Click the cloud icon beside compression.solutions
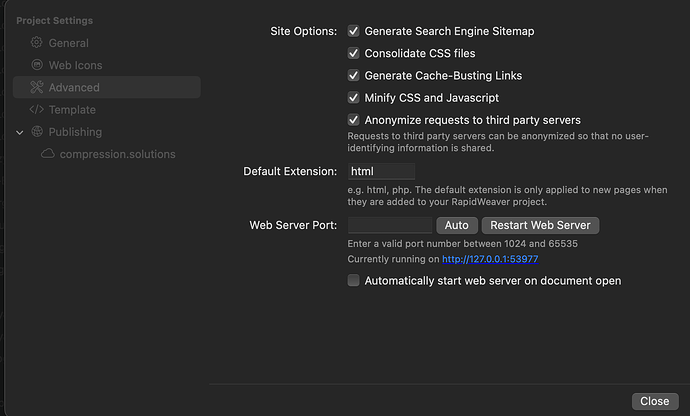Screen dimensions: 690x416 pyautogui.click(x=47, y=154)
